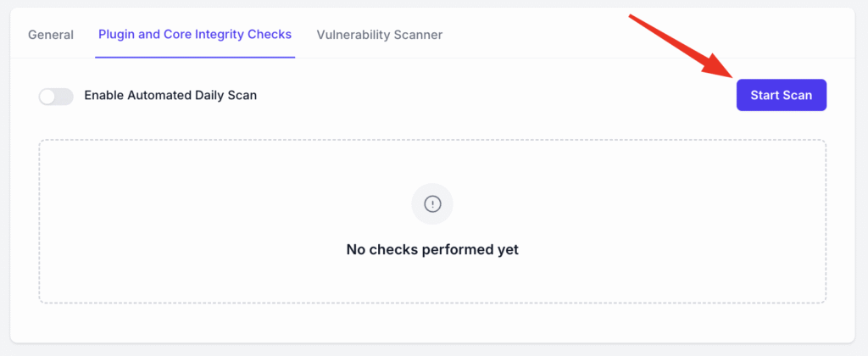View the Vulnerability Scanner section
The image size is (868, 356).
tap(379, 35)
